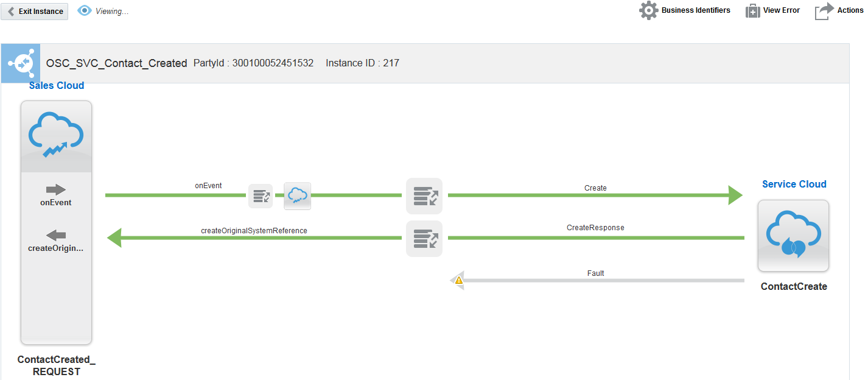The image size is (868, 380).
Task: Click the onEvent right arrow icon
Action: click(56, 189)
